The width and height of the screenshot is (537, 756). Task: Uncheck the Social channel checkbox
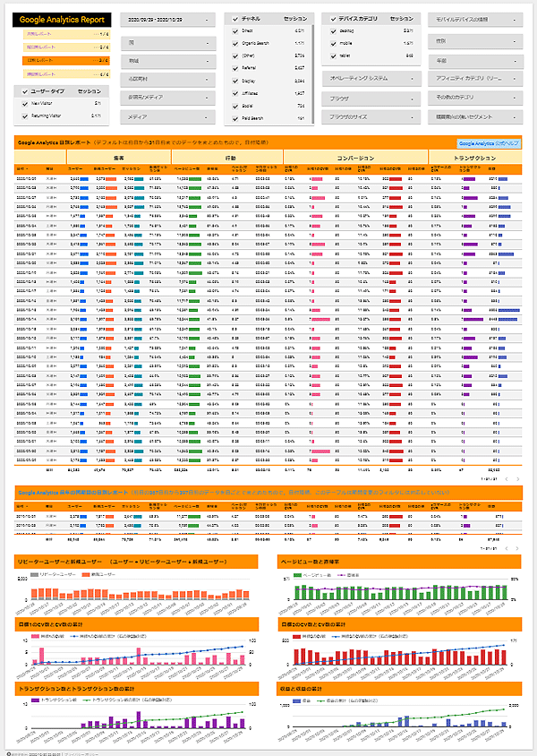(x=235, y=106)
